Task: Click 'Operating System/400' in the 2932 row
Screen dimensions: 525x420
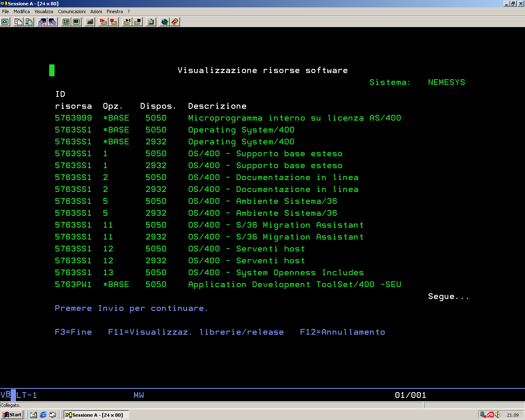Action: point(241,142)
